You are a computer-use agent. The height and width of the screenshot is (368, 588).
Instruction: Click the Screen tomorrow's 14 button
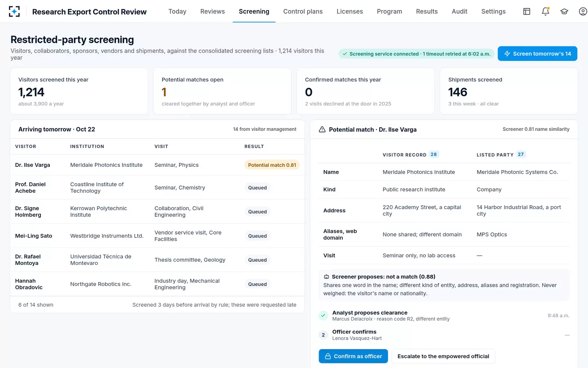(x=537, y=54)
